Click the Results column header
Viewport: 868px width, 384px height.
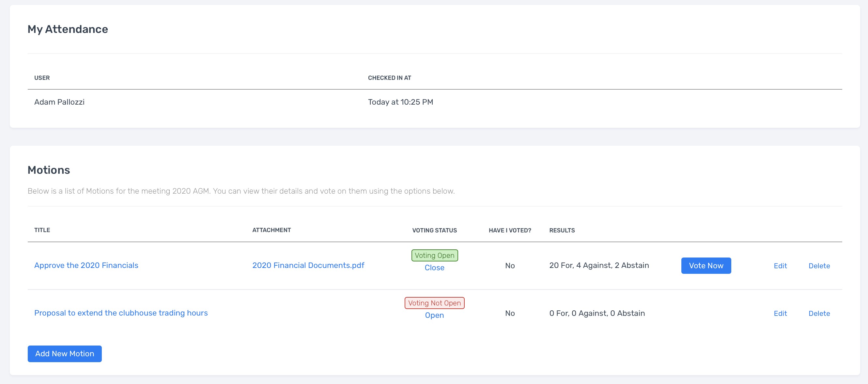coord(562,230)
